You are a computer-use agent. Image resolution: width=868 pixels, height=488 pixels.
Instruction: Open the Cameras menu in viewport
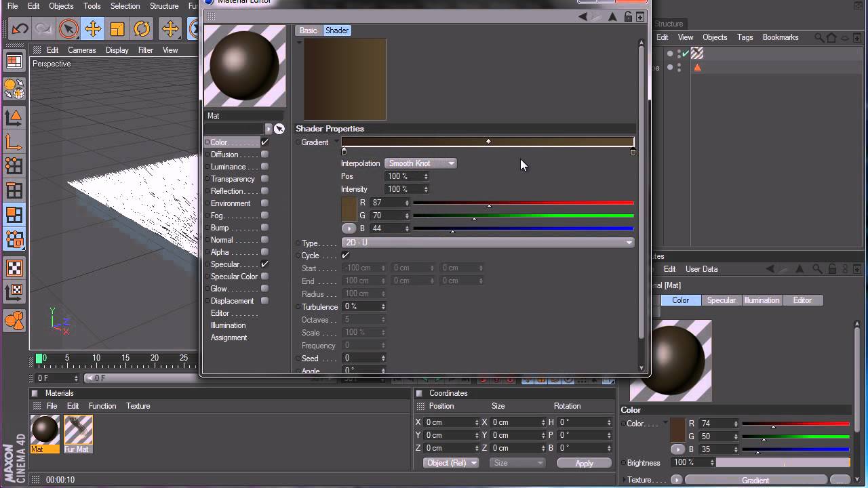pos(81,50)
